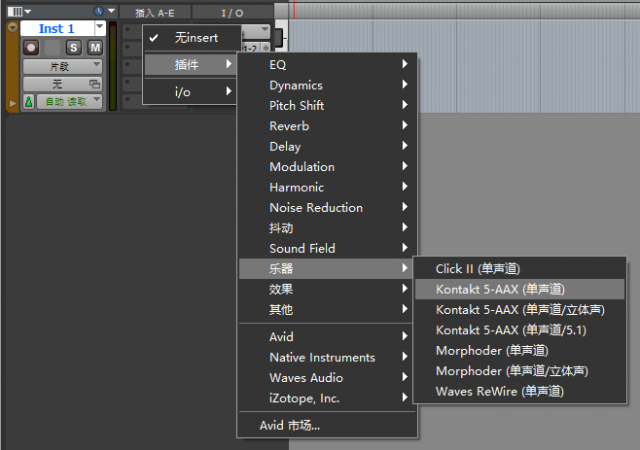Click the small patch icon beside 无
Image resolution: width=640 pixels, height=450 pixels.
[x=95, y=84]
